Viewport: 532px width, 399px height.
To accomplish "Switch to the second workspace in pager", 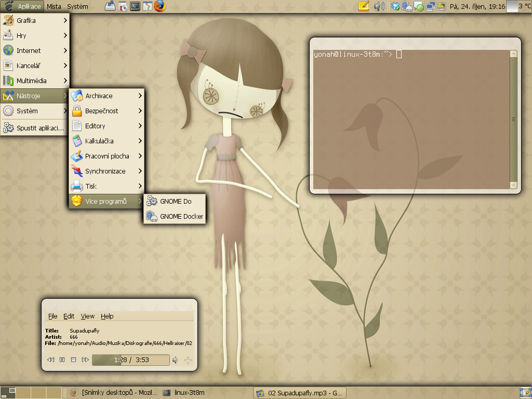I will point(23,393).
